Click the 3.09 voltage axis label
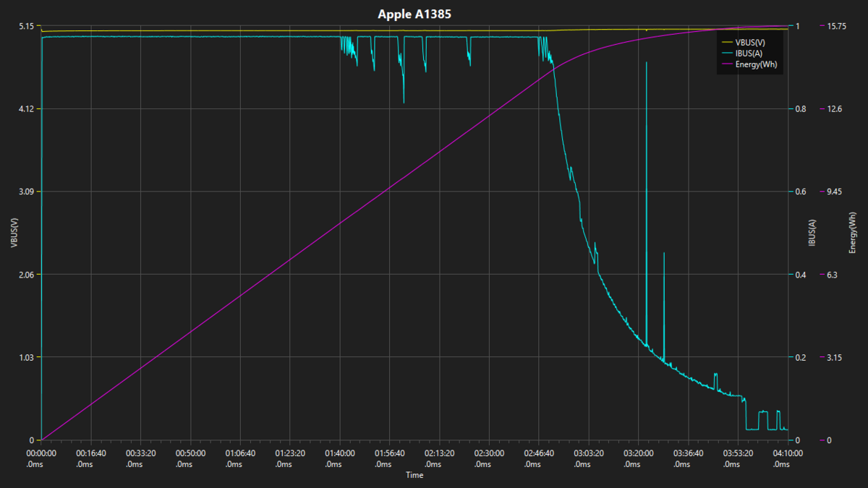Screen dimensions: 868x488 click(x=27, y=192)
